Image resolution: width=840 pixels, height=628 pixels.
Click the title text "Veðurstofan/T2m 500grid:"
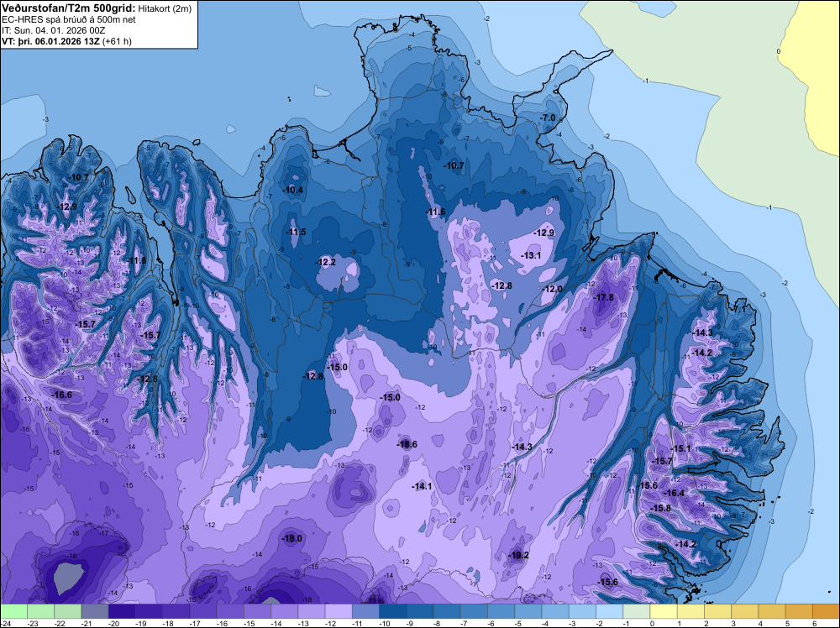(x=69, y=8)
